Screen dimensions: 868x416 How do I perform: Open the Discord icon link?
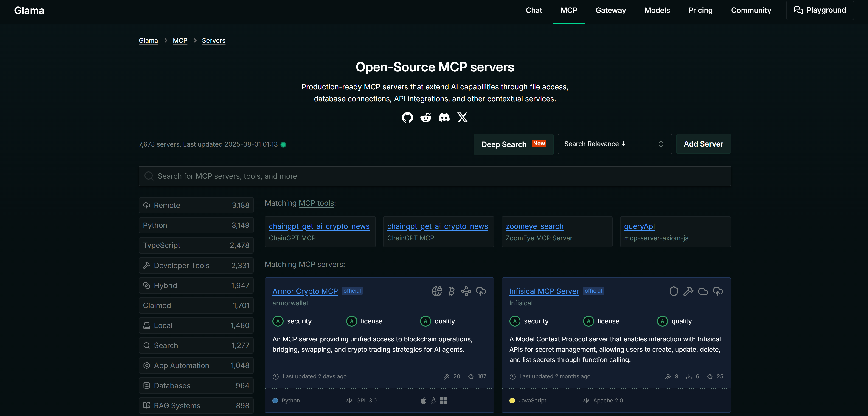444,117
